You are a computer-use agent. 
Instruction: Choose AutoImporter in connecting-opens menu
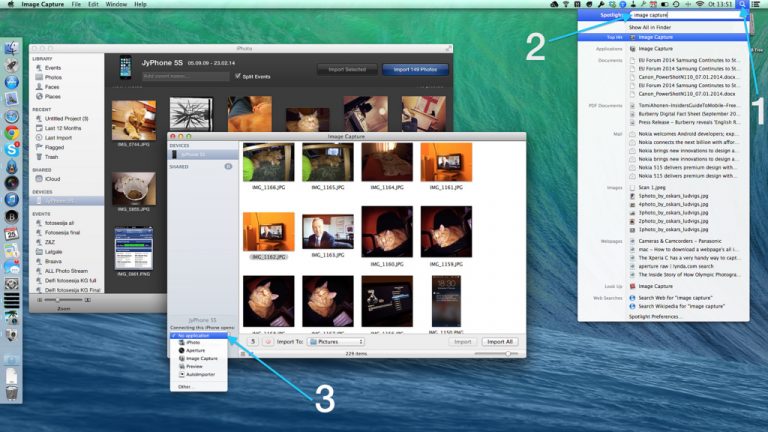[x=199, y=374]
